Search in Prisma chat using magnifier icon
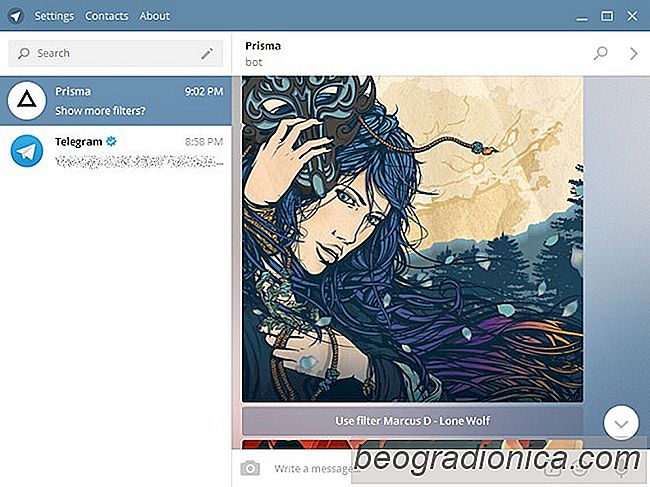The image size is (650, 487). click(x=600, y=53)
